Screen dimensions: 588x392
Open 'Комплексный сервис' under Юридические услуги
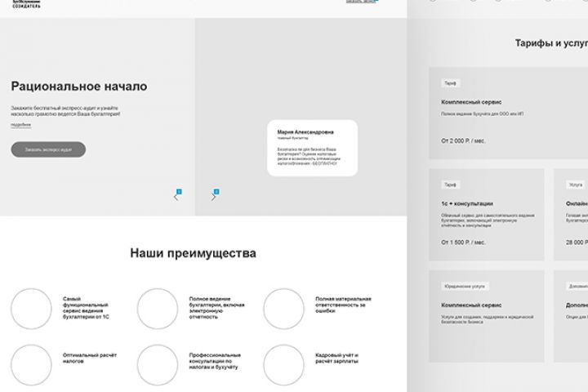coord(471,305)
